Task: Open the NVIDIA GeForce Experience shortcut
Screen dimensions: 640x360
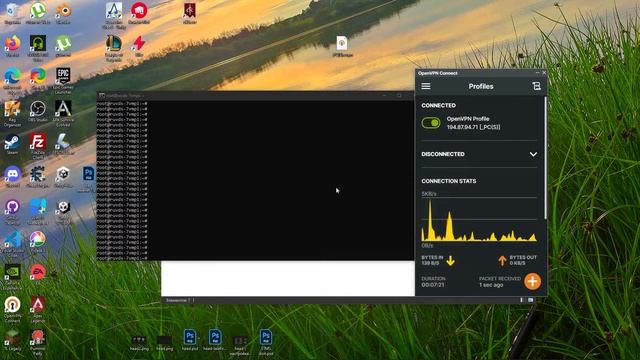Action: pyautogui.click(x=12, y=276)
